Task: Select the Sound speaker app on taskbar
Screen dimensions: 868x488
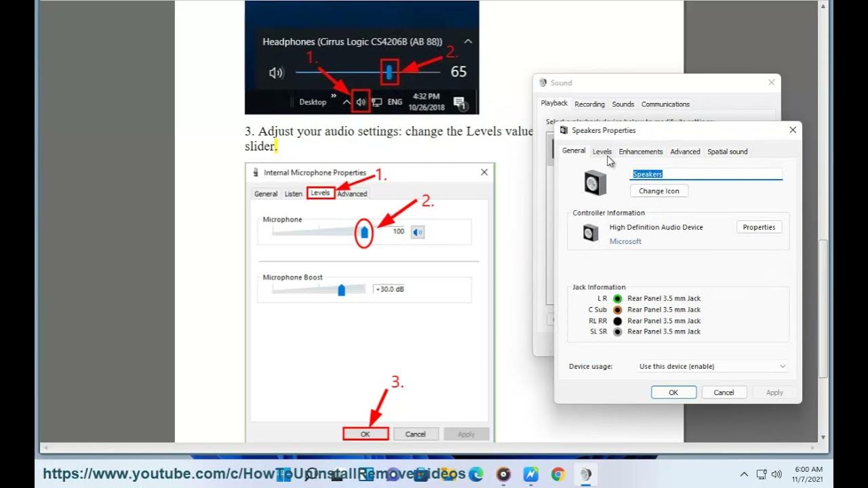Action: coord(585,474)
